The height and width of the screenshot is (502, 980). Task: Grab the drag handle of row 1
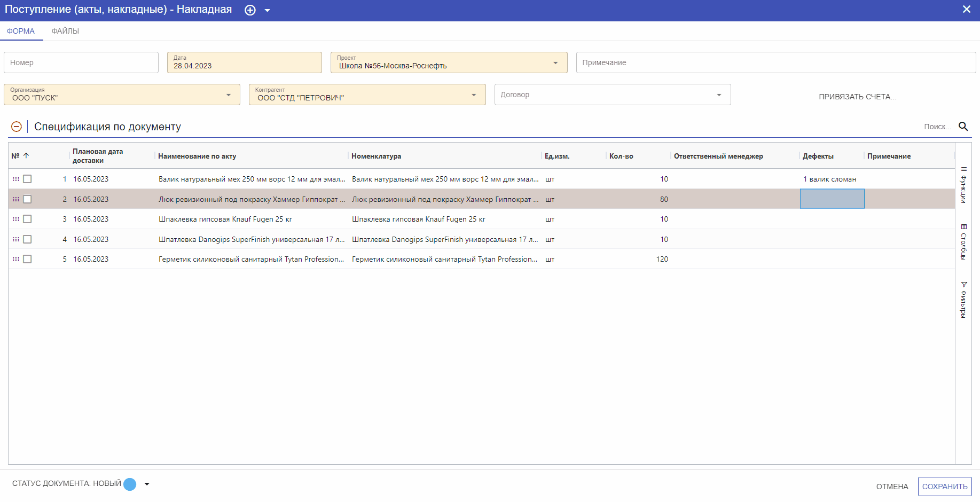pyautogui.click(x=16, y=179)
